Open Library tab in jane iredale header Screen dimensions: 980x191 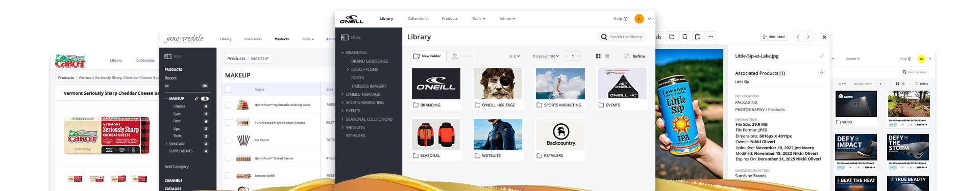[x=226, y=39]
